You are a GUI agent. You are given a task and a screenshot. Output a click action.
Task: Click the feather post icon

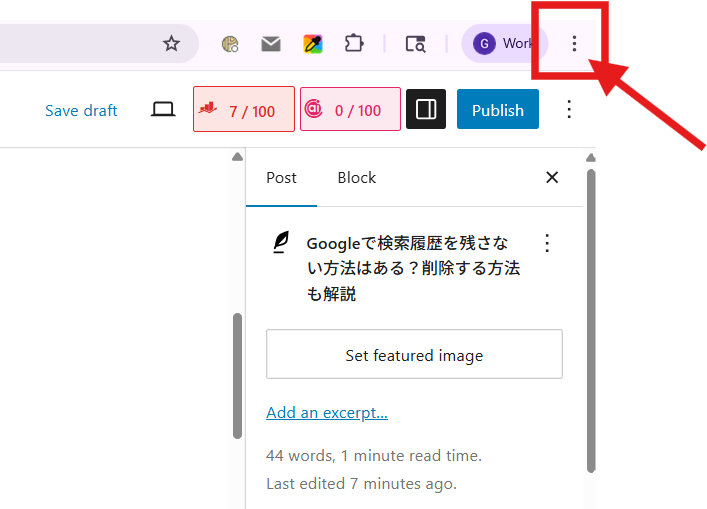pos(281,243)
